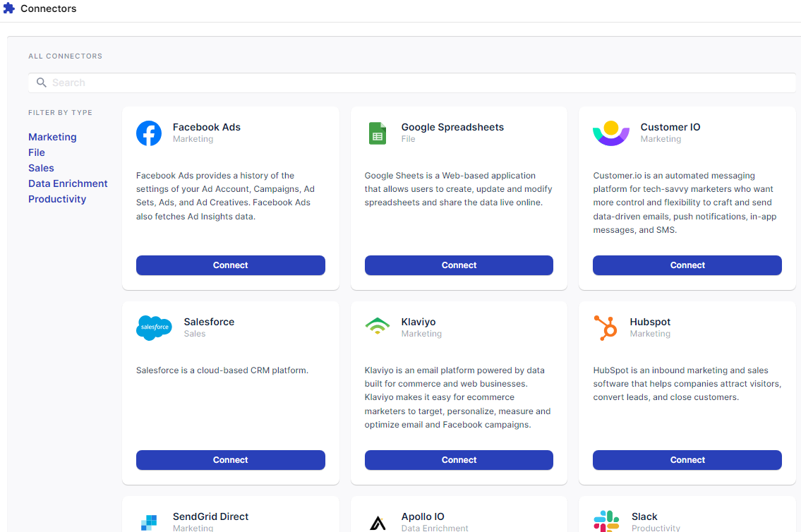
Task: Click the Google Spreadsheets logo
Action: (378, 133)
